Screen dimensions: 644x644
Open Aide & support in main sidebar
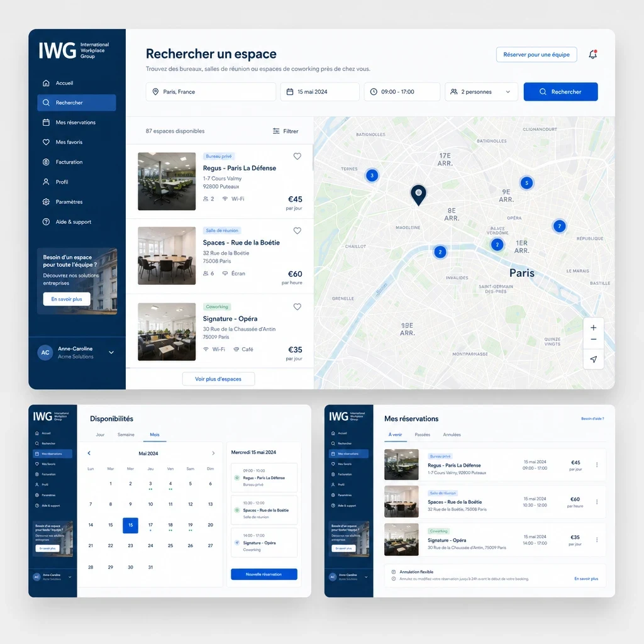click(x=76, y=222)
